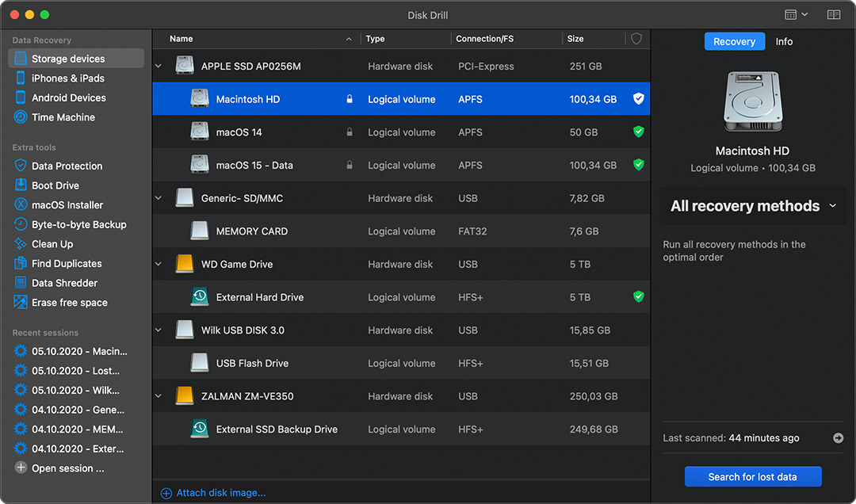Toggle protection shield for macOS 15 - Data

[638, 164]
